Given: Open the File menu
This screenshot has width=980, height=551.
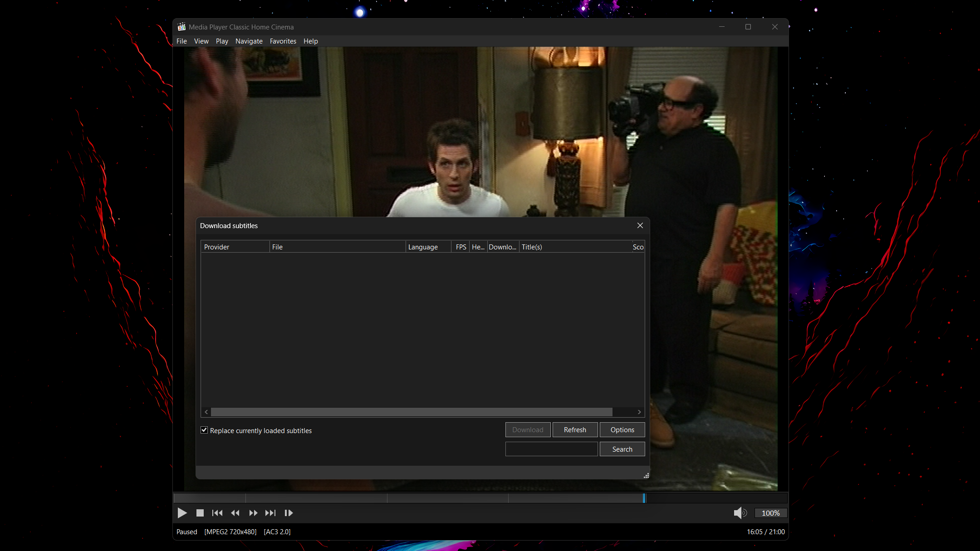Looking at the screenshot, I should (181, 41).
